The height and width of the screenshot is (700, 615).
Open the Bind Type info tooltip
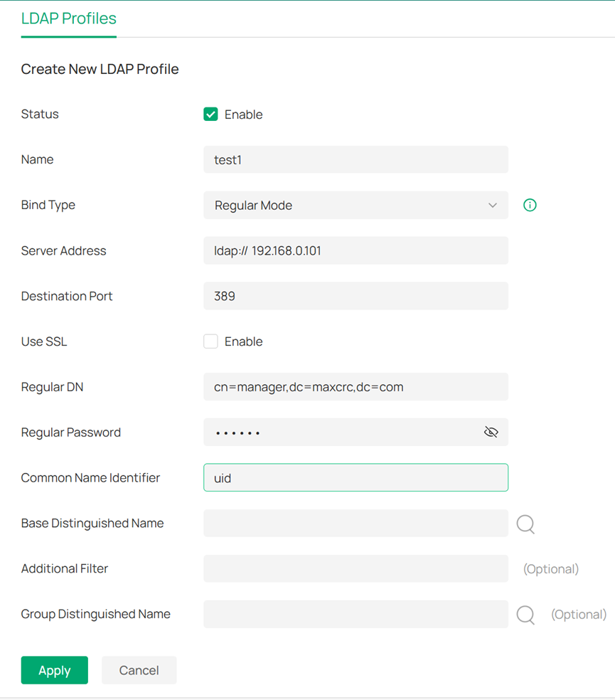coord(530,205)
